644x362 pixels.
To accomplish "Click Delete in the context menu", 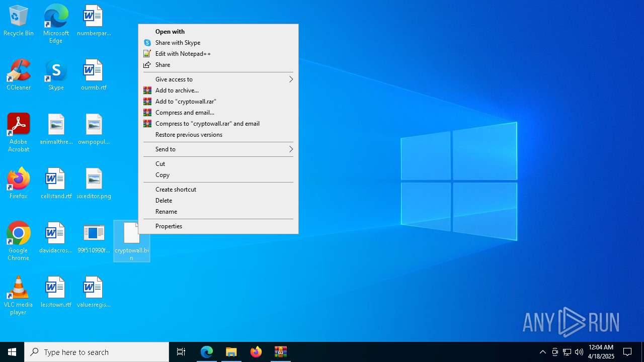I will point(218,201).
